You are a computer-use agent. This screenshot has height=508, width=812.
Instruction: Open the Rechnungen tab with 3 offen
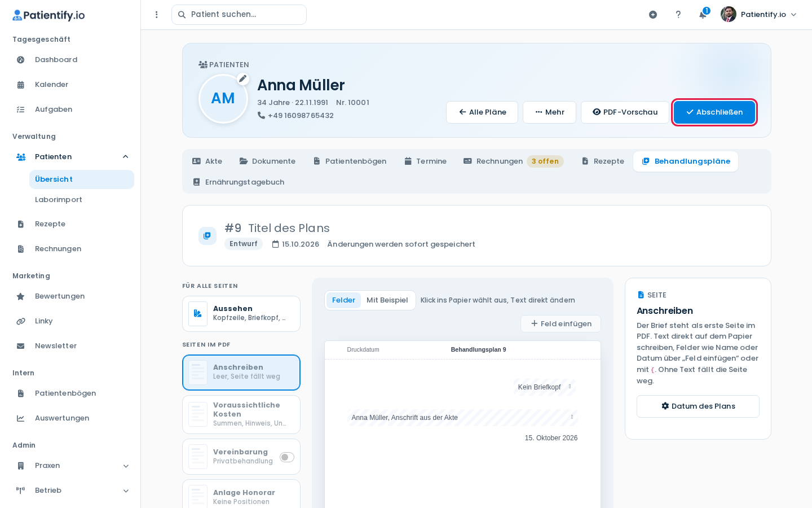(514, 161)
